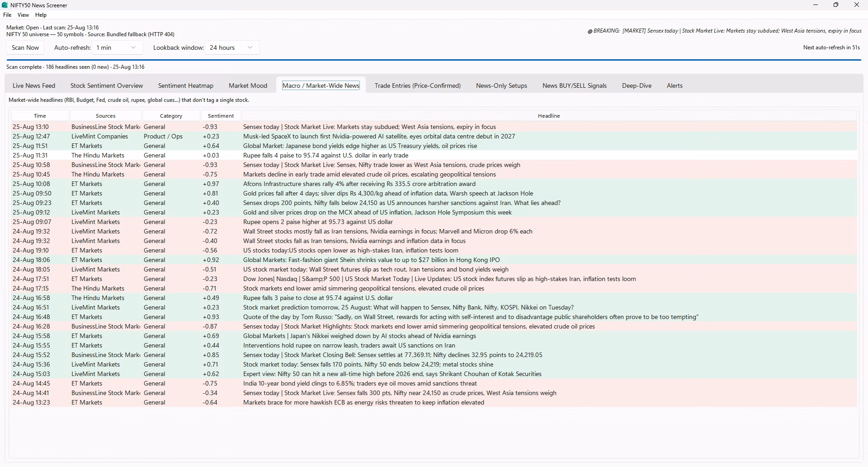The width and height of the screenshot is (868, 467).
Task: Click the 'Market: Open' status text
Action: point(52,28)
